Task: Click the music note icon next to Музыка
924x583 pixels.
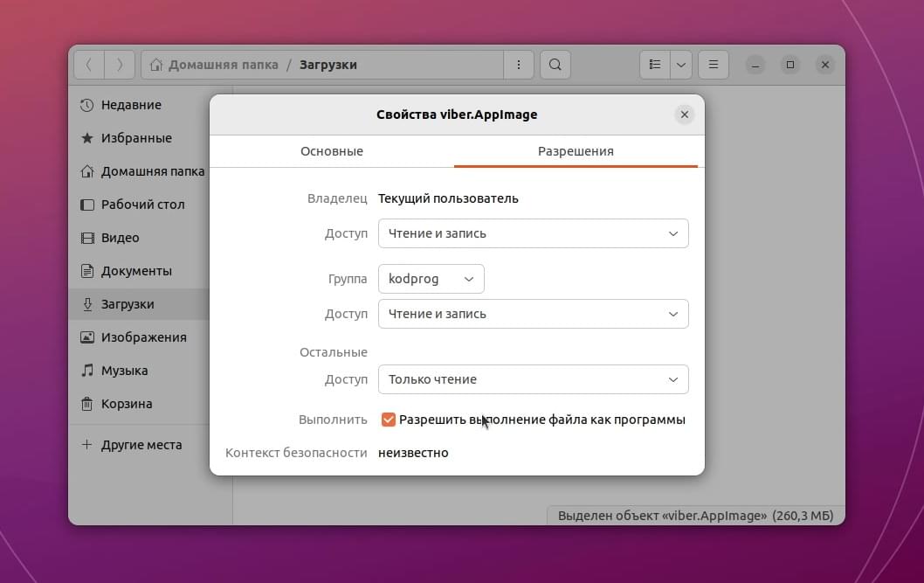Action: 87,371
